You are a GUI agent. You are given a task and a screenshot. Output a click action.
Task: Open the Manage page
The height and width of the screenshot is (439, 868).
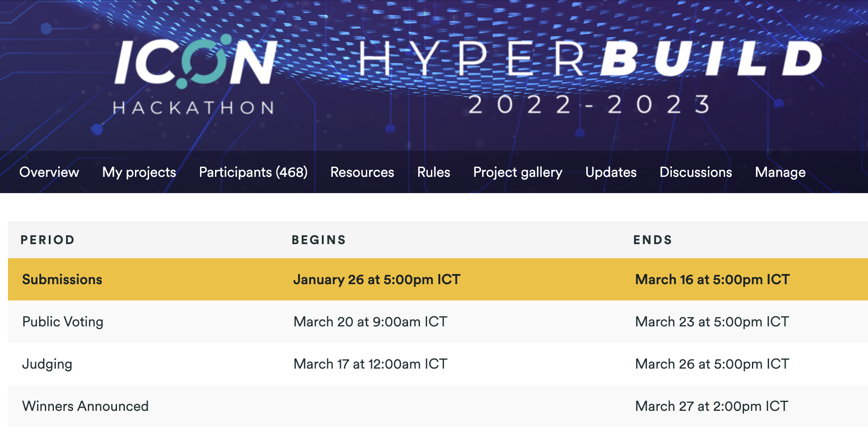pyautogui.click(x=780, y=172)
